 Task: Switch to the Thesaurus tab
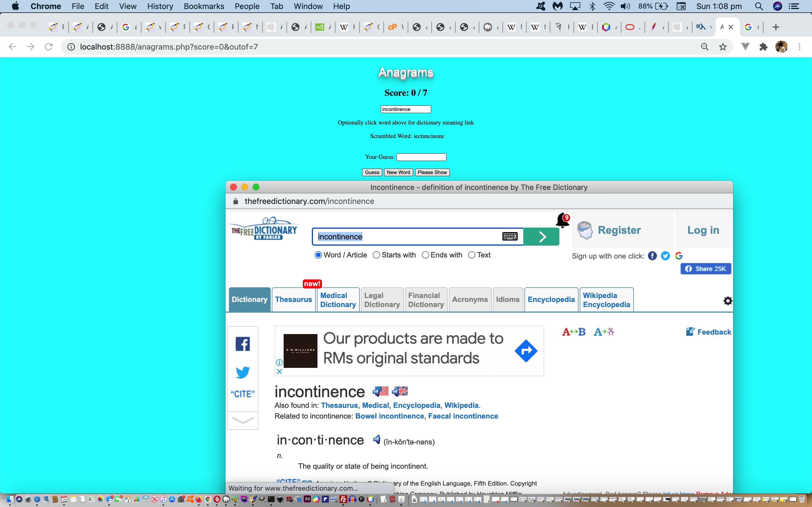coord(293,299)
